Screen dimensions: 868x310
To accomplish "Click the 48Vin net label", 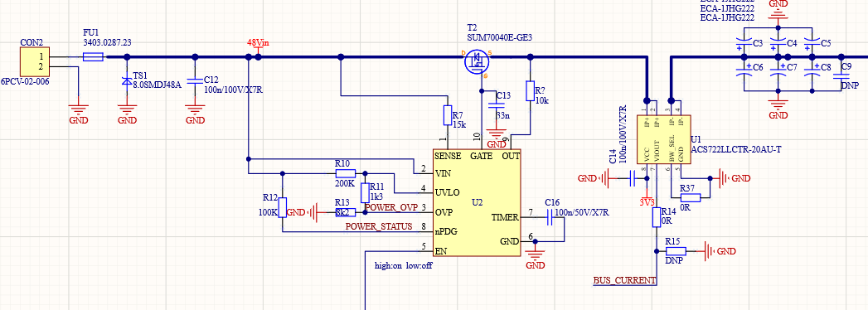I will [x=258, y=42].
